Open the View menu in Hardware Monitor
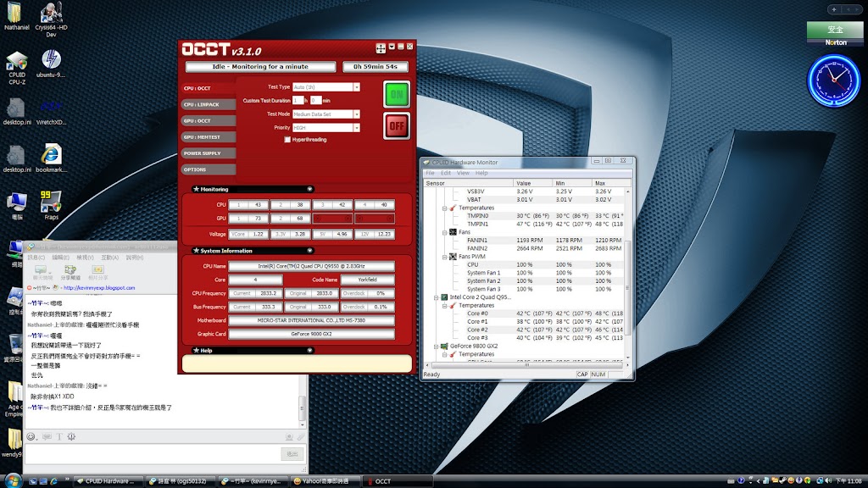Image resolution: width=868 pixels, height=488 pixels. (x=463, y=173)
